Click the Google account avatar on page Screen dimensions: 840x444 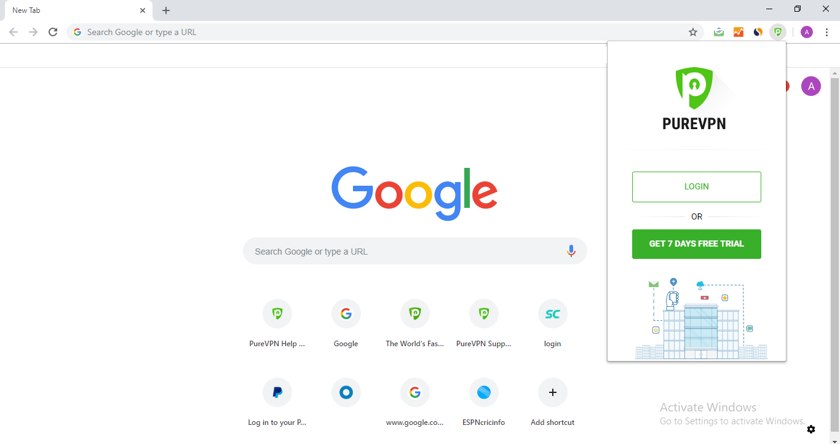tap(811, 86)
